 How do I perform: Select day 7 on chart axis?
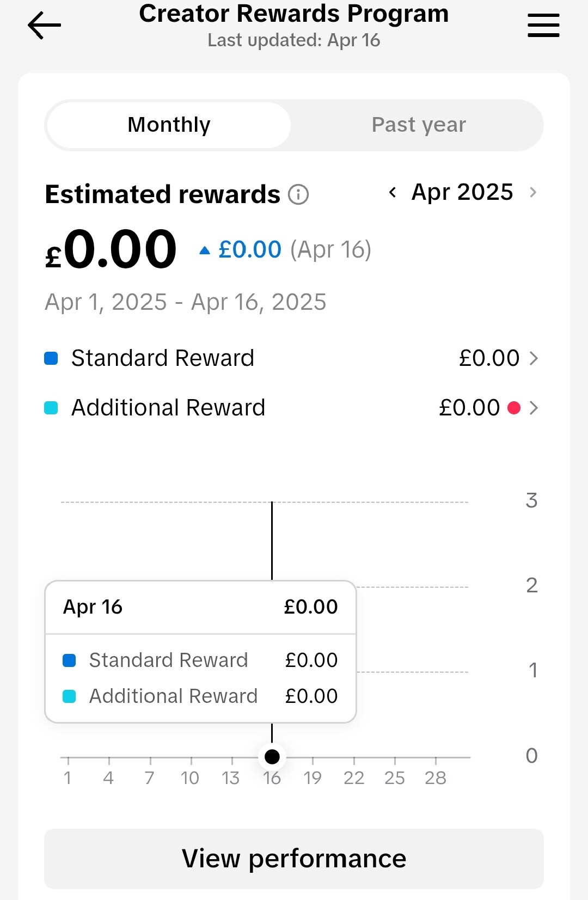[x=149, y=778]
